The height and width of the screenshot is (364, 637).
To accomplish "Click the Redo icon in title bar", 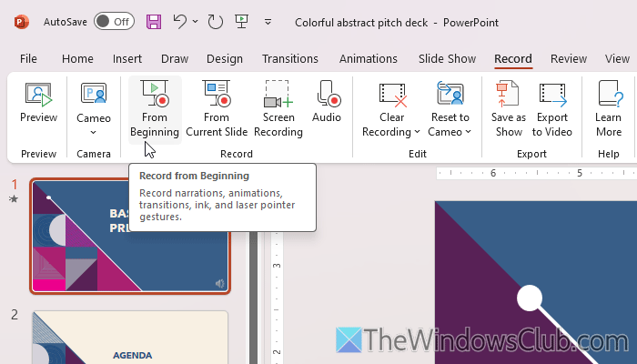I will tap(215, 21).
